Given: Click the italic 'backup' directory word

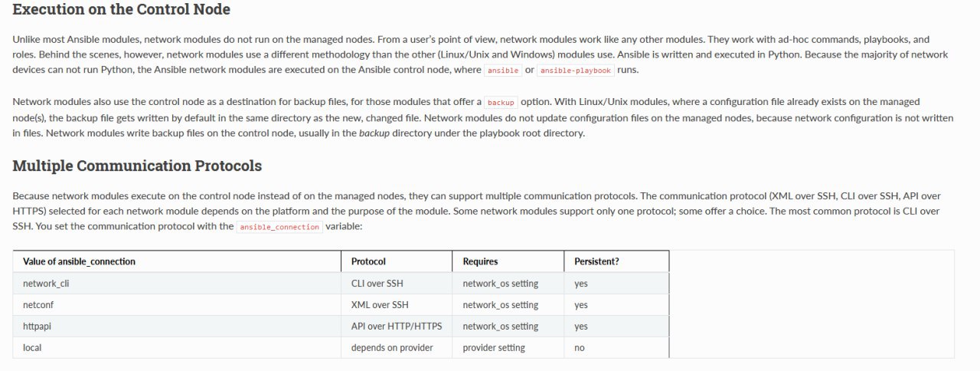Looking at the screenshot, I should click(x=374, y=133).
